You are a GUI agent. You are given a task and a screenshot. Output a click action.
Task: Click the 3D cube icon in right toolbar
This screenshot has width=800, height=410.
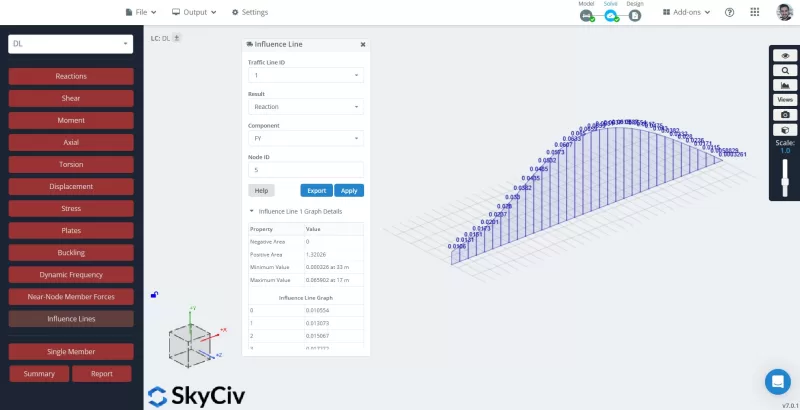coord(785,130)
